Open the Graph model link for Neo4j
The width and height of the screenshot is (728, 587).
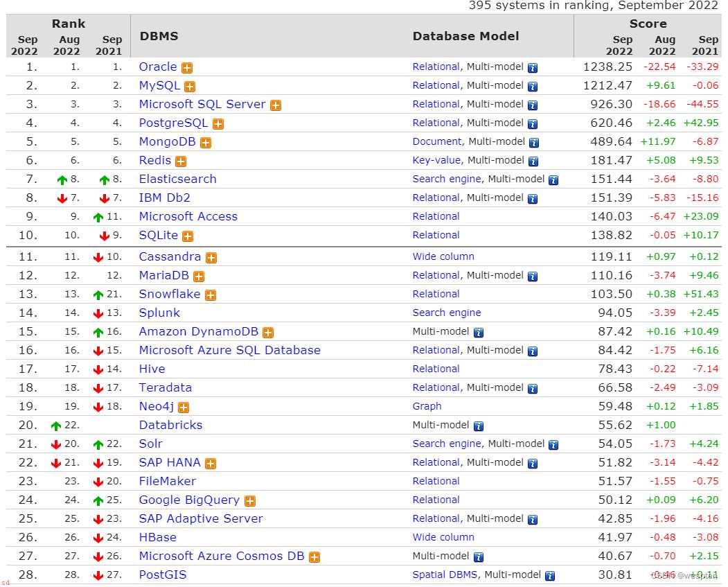click(x=427, y=406)
